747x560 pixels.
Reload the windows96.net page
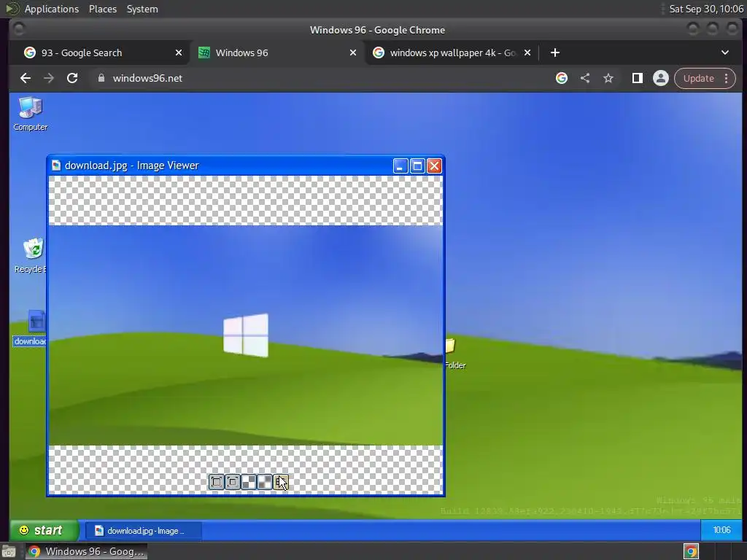72,78
